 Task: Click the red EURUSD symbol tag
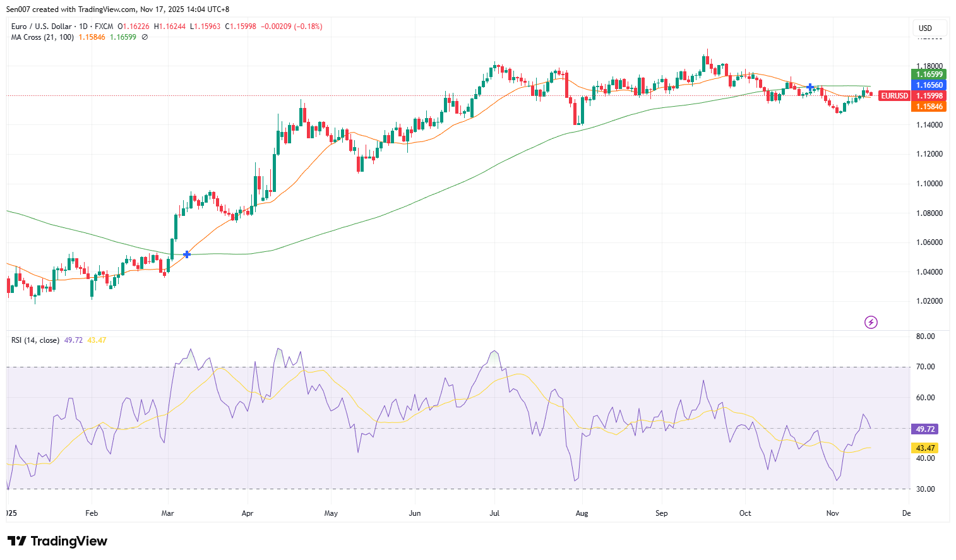894,96
